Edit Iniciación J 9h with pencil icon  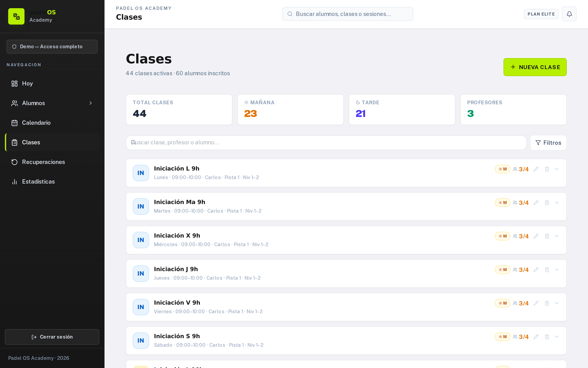click(536, 270)
